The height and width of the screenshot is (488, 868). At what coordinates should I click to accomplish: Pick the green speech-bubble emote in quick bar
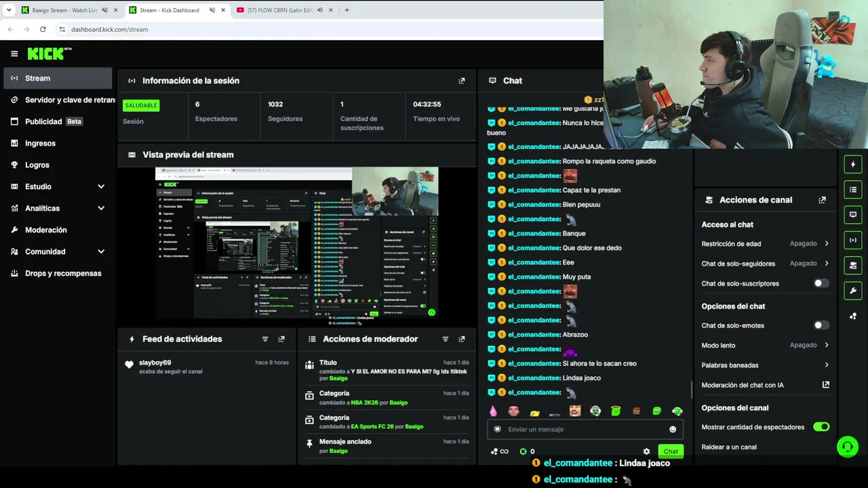[656, 411]
